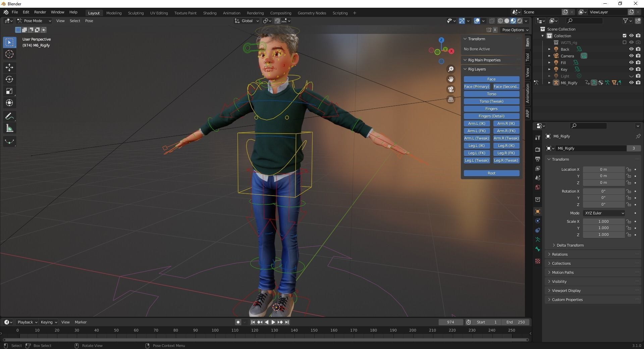Hide Camera object in viewport
The height and width of the screenshot is (349, 644).
coord(631,56)
